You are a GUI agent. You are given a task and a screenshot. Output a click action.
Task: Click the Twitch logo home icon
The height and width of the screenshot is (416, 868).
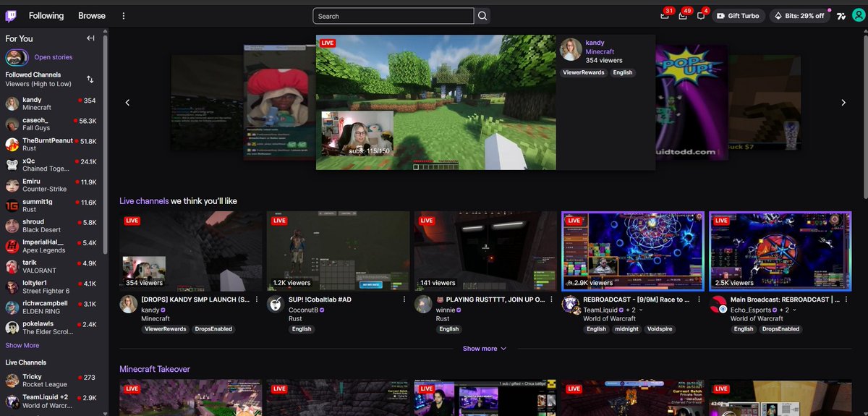tap(11, 15)
